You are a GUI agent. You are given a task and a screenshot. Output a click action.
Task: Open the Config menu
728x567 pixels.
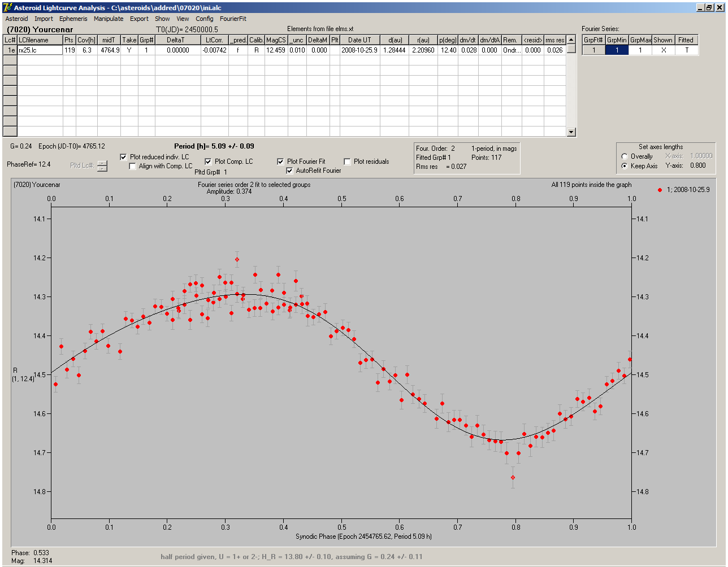205,19
